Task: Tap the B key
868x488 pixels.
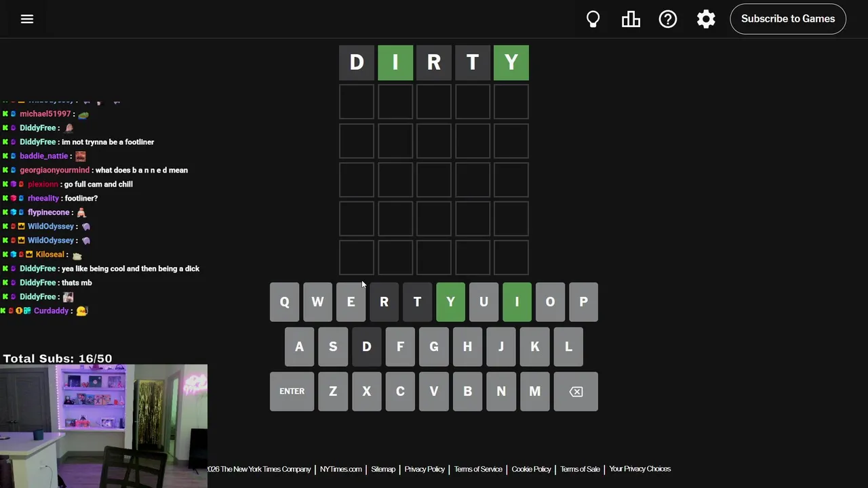Action: tap(467, 392)
